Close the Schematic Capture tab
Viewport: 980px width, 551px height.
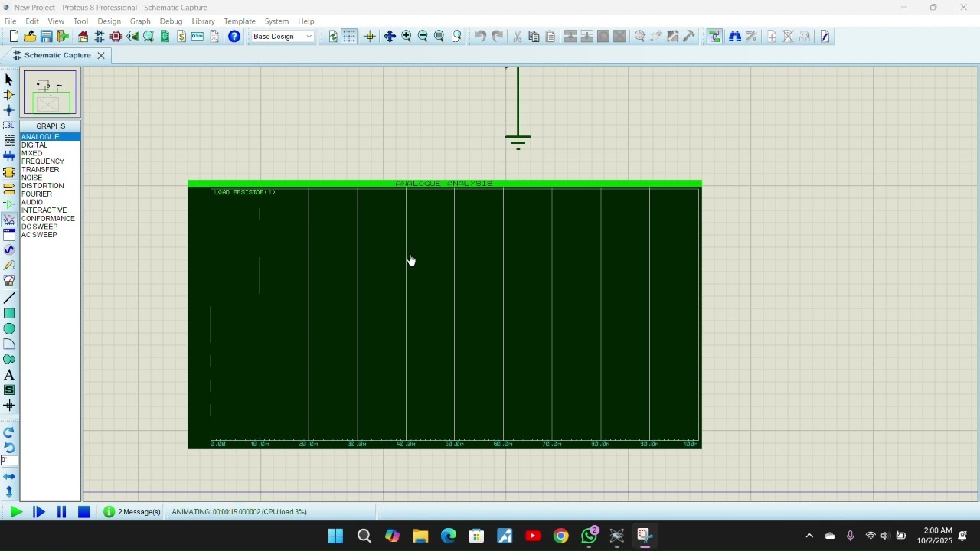click(x=101, y=55)
